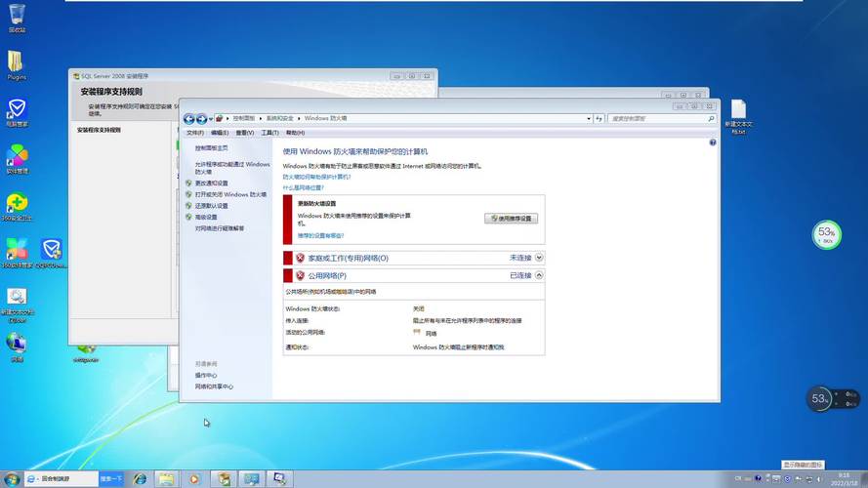Open Windows Explorer folder on taskbar

tap(166, 478)
